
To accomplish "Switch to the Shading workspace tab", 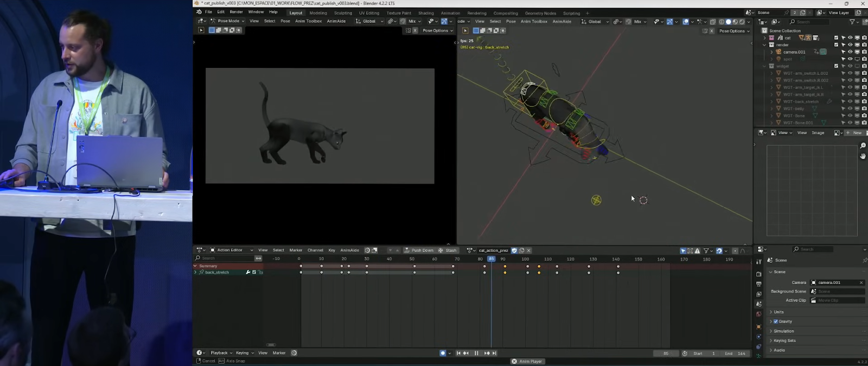I will 426,13.
